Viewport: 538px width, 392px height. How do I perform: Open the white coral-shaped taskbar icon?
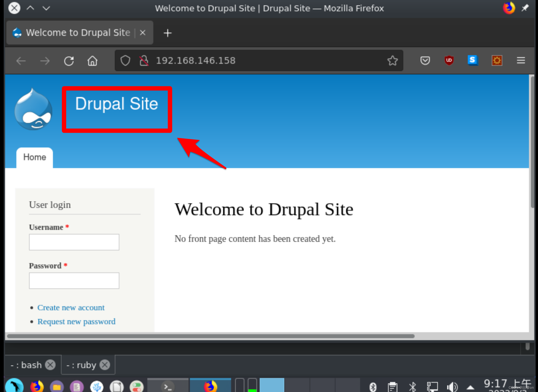click(96, 386)
